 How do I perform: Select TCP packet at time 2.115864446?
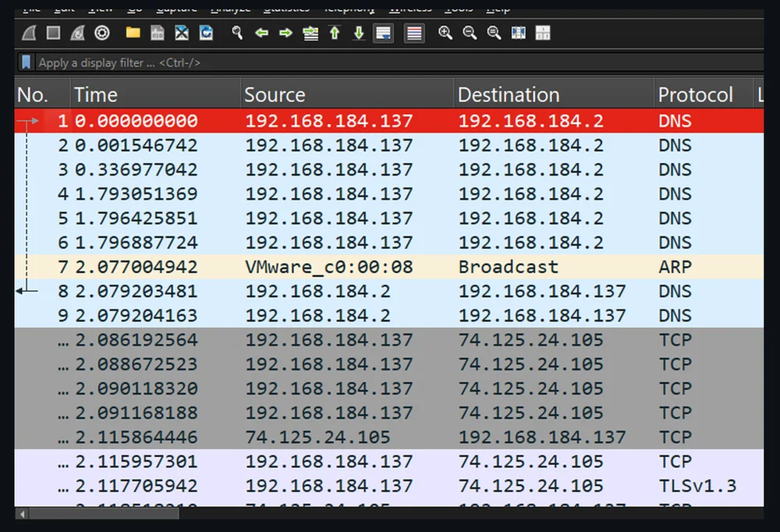click(389, 438)
